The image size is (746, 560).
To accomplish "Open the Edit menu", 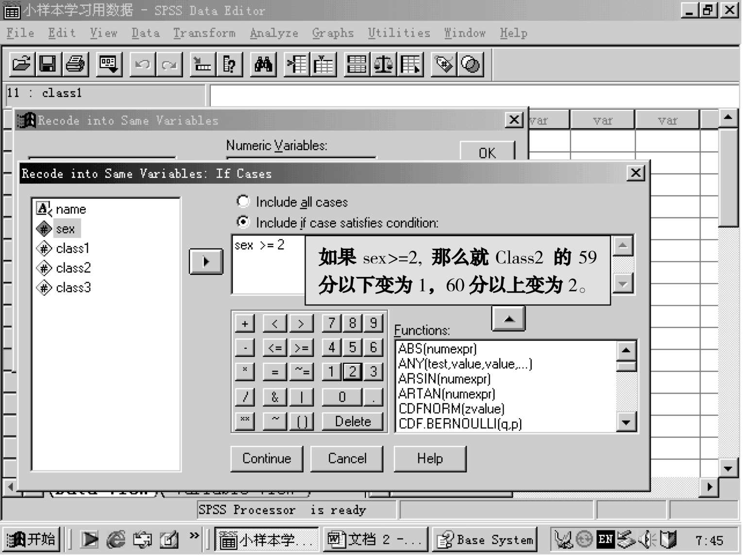I will 62,33.
